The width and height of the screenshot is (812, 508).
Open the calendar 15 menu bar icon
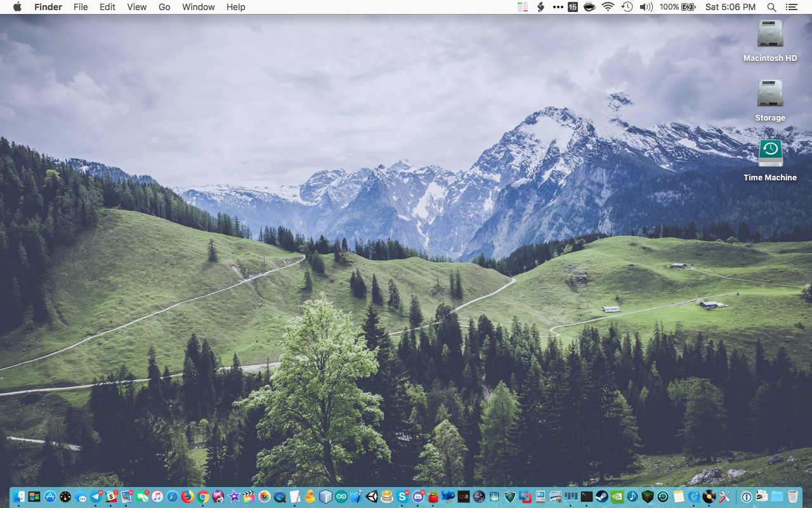(x=573, y=7)
